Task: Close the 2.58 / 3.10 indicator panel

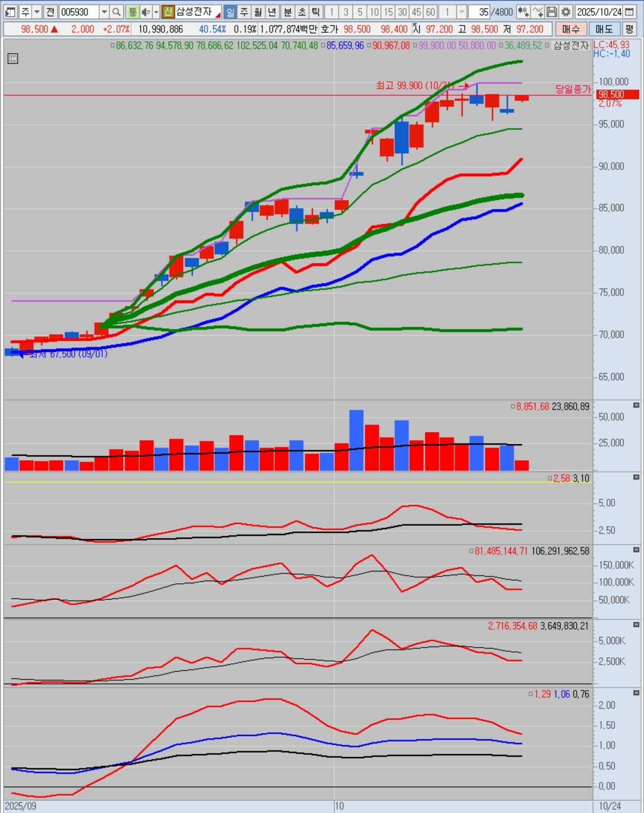Action: click(636, 477)
